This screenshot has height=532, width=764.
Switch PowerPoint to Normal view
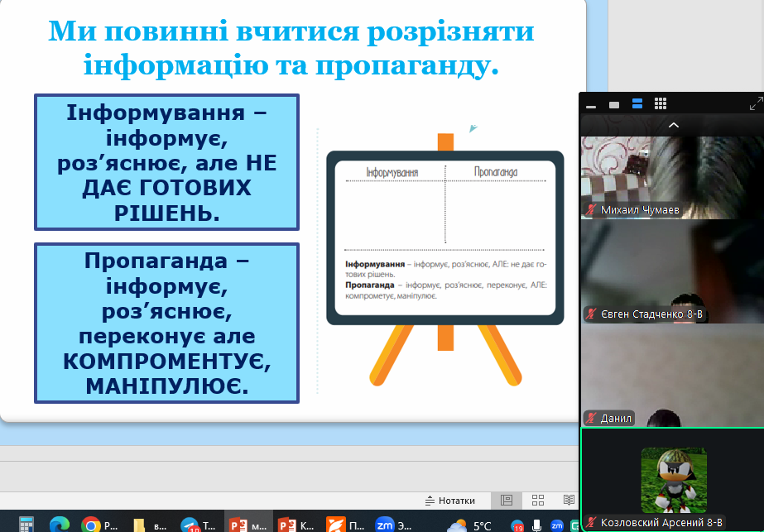tap(507, 501)
